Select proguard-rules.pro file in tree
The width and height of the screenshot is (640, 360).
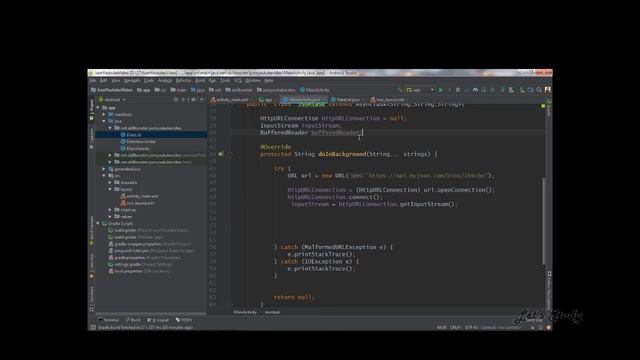[131, 251]
